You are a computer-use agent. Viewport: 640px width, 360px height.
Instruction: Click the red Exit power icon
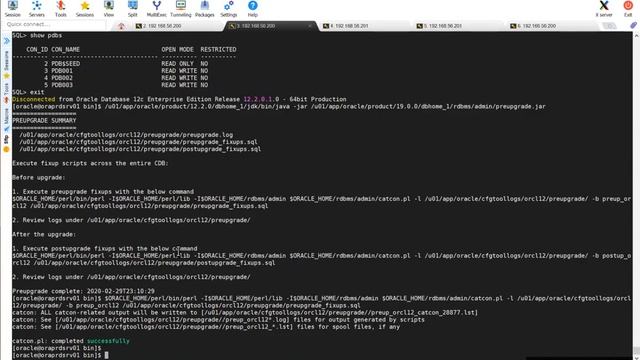[x=628, y=9]
